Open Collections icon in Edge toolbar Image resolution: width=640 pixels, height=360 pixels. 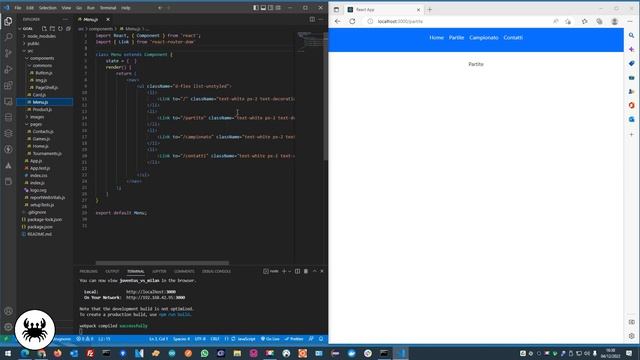(599, 21)
